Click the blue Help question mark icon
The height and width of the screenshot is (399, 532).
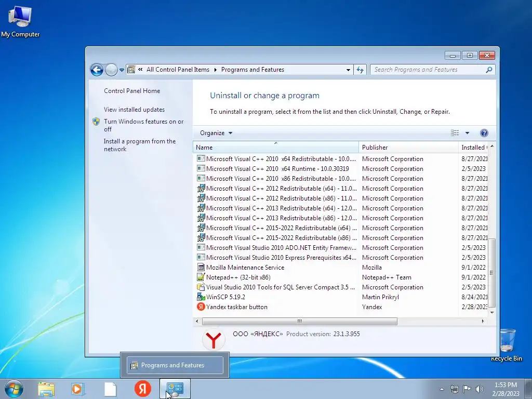484,133
